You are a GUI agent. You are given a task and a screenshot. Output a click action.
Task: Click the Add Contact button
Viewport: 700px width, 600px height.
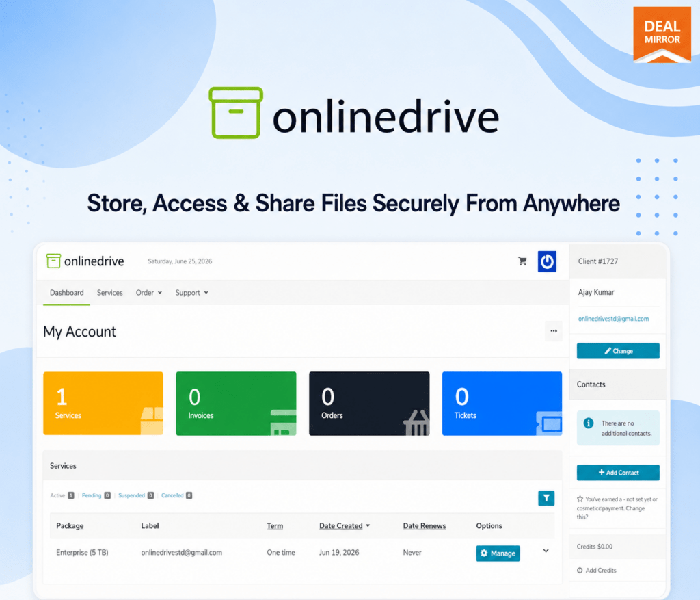pos(618,472)
